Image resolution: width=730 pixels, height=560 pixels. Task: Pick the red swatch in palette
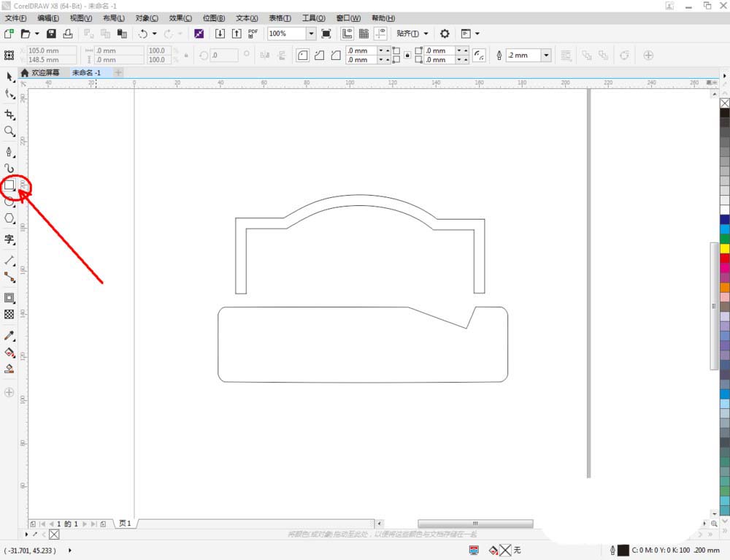click(x=724, y=258)
